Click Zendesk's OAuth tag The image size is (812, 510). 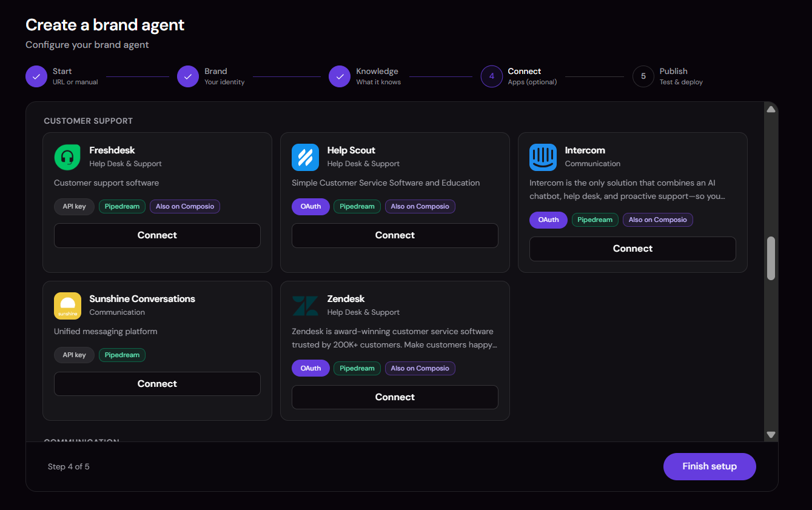coord(310,368)
